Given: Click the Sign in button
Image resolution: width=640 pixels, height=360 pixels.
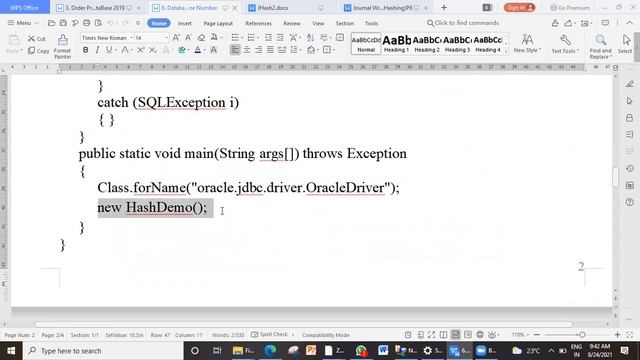Looking at the screenshot, I should point(519,8).
